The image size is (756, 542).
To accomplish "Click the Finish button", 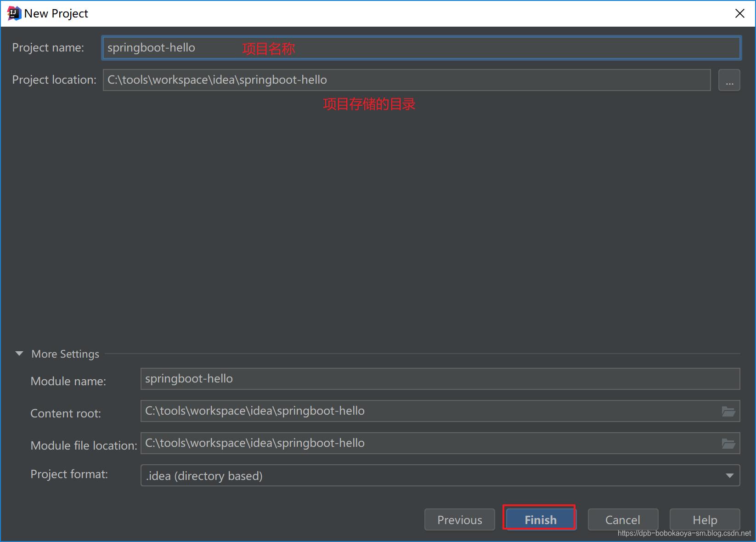I will coord(541,519).
